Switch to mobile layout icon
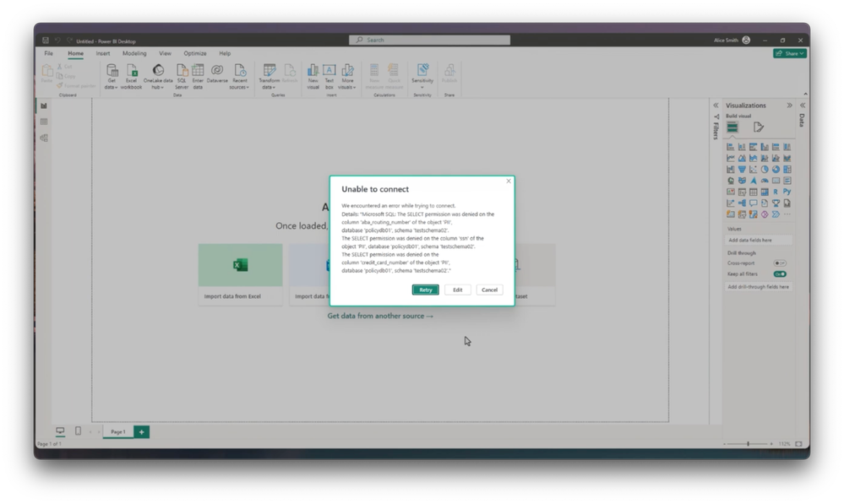 tap(78, 431)
